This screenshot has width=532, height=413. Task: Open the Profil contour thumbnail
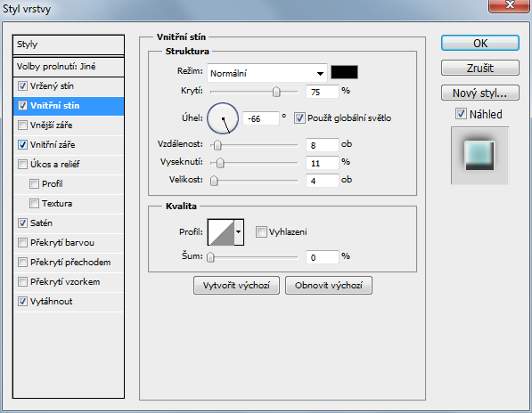221,232
